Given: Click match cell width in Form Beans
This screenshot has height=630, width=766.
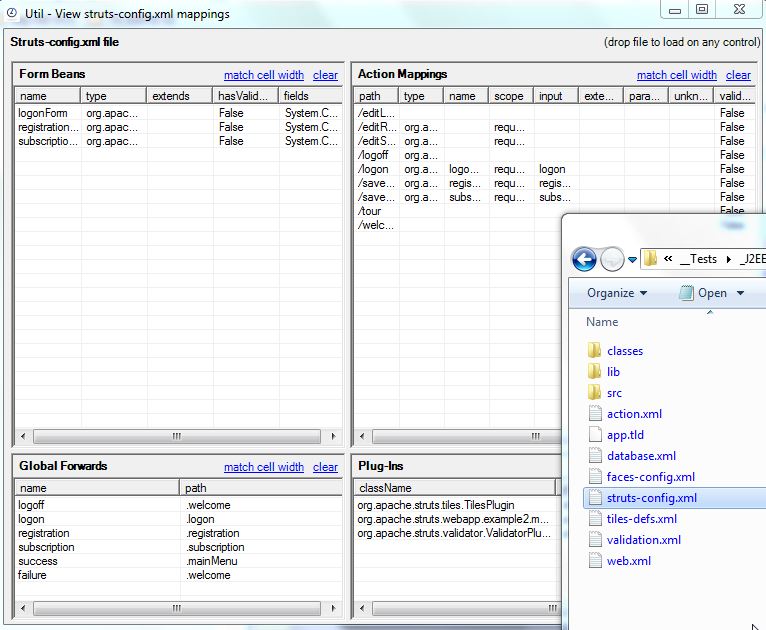Looking at the screenshot, I should [264, 75].
